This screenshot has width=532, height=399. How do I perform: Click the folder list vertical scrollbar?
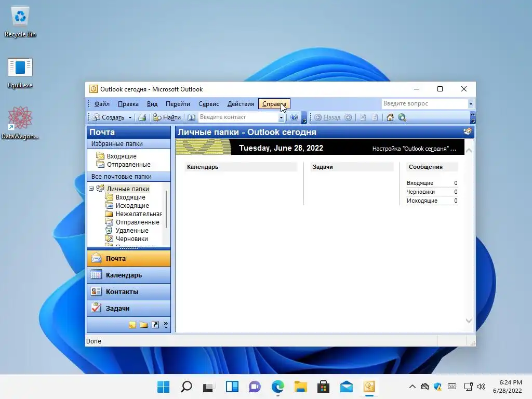pyautogui.click(x=166, y=209)
